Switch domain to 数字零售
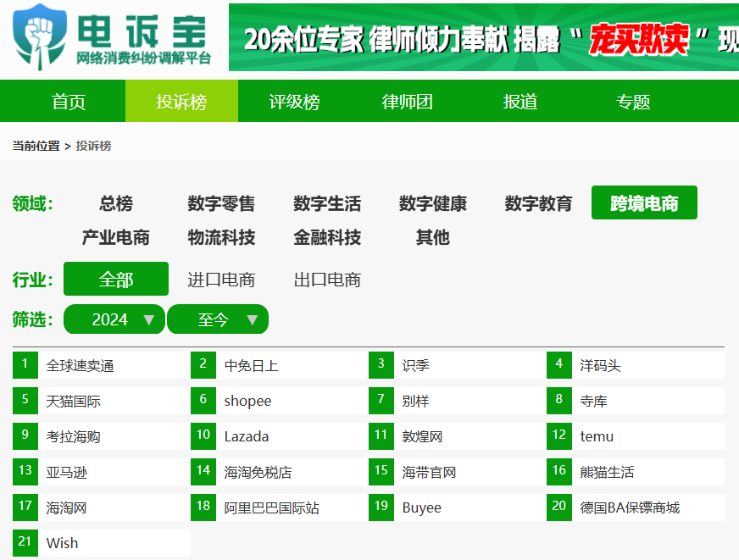The height and width of the screenshot is (560, 739). pyautogui.click(x=221, y=203)
